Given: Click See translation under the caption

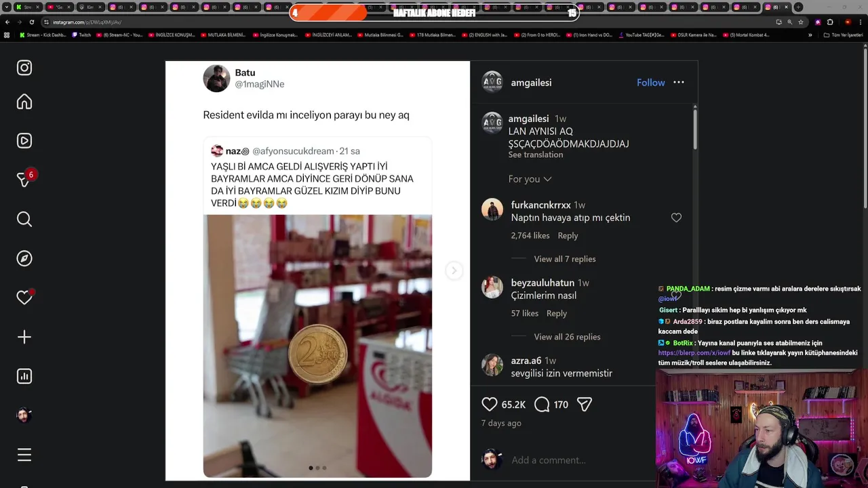Looking at the screenshot, I should click(536, 155).
